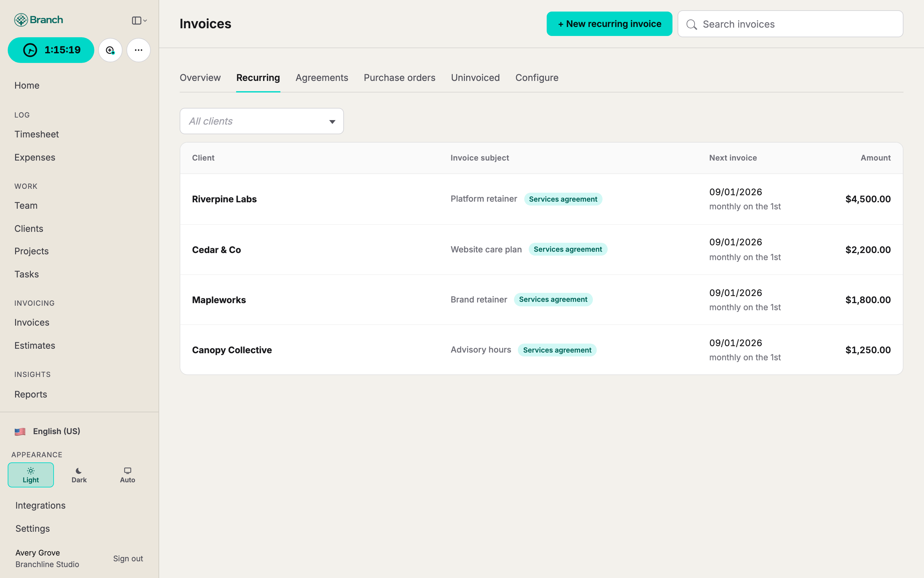Click the Branch logo icon
924x578 pixels.
click(x=21, y=20)
